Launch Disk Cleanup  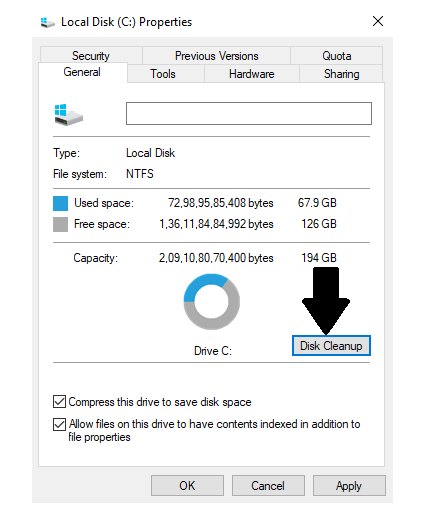tap(331, 346)
